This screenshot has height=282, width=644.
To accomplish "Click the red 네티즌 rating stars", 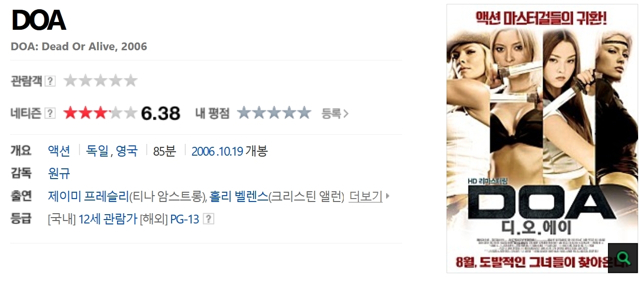I will (x=100, y=113).
